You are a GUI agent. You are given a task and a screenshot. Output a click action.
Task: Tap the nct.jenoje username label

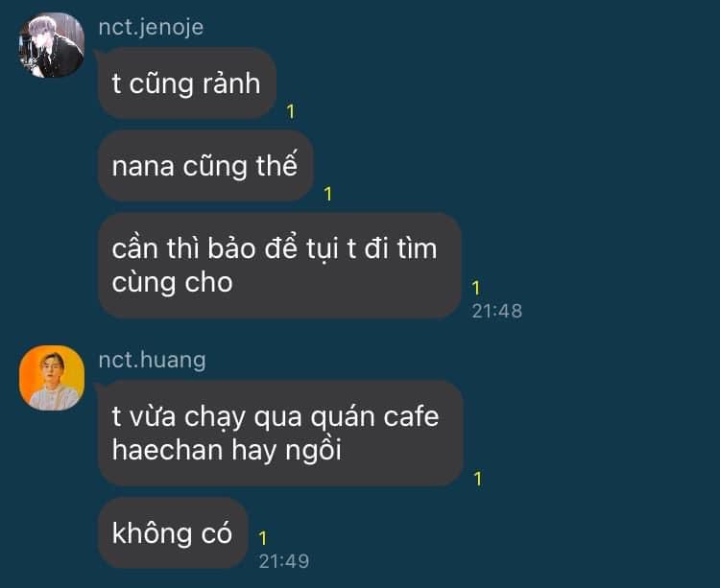point(151,27)
